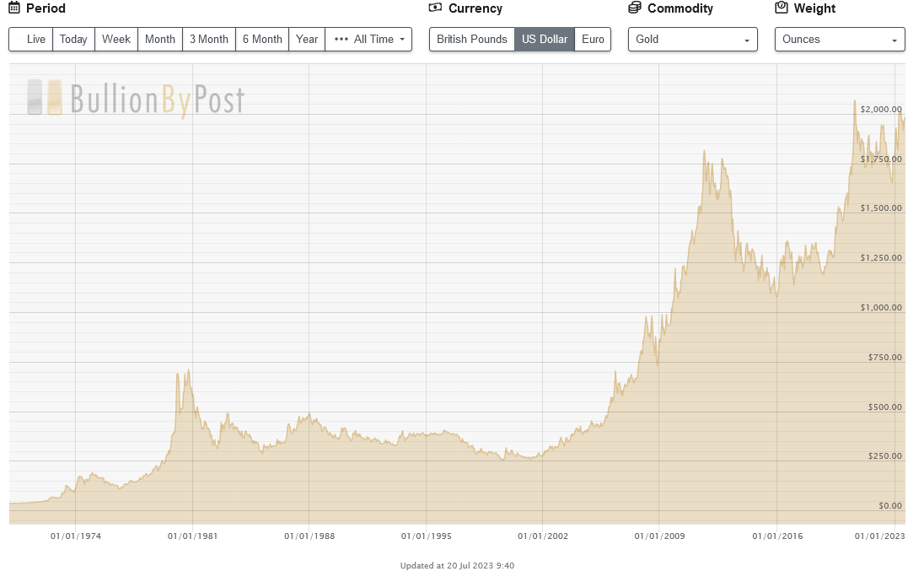Pick the 6 Month period
This screenshot has width=924, height=582.
262,40
